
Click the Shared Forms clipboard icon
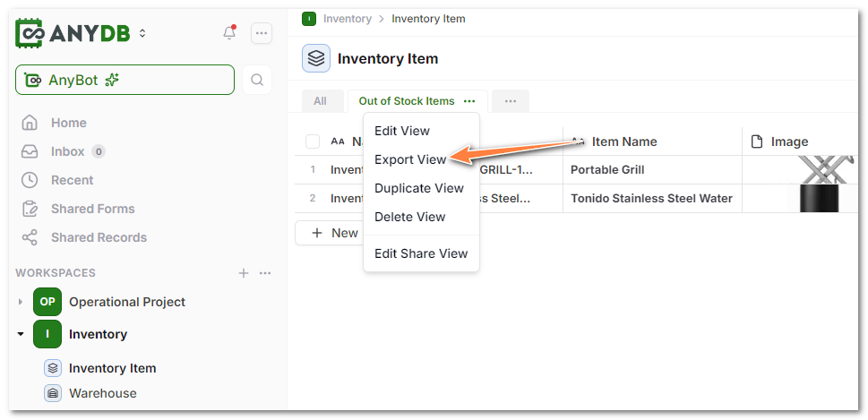pos(30,209)
